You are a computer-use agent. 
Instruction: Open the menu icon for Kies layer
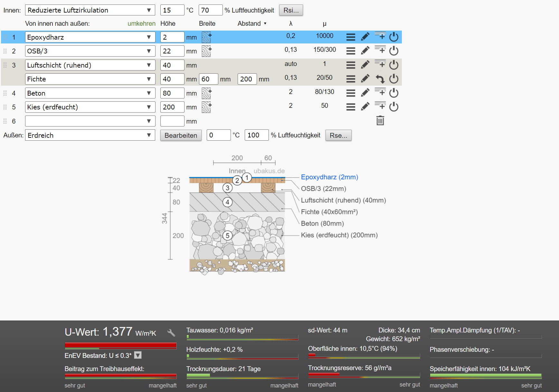coord(351,107)
